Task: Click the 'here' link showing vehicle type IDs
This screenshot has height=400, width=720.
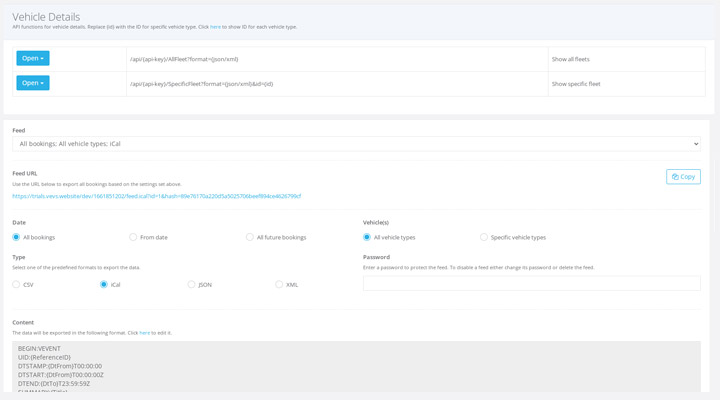Action: coord(215,27)
